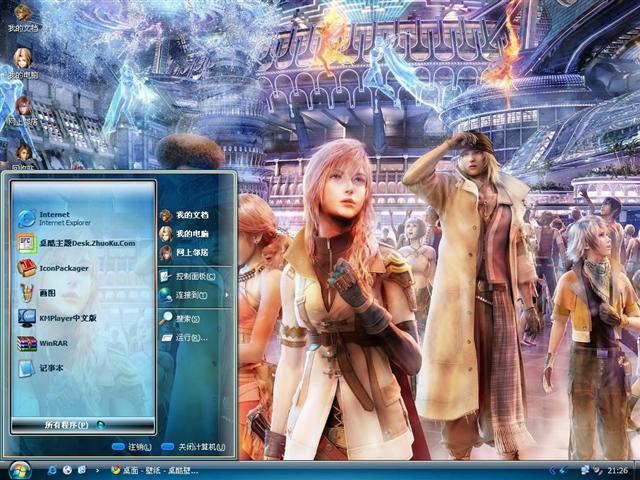Image resolution: width=640 pixels, height=480 pixels.
Task: Open the 回收站 desktop icon
Action: click(23, 157)
